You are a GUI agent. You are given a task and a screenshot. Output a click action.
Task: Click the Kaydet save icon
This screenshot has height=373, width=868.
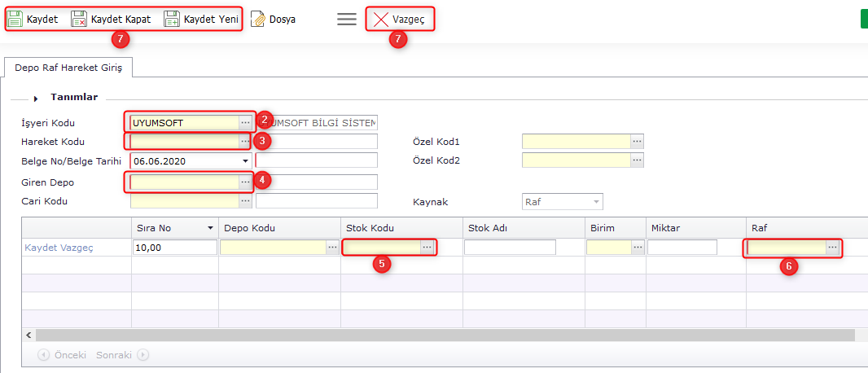pos(15,19)
